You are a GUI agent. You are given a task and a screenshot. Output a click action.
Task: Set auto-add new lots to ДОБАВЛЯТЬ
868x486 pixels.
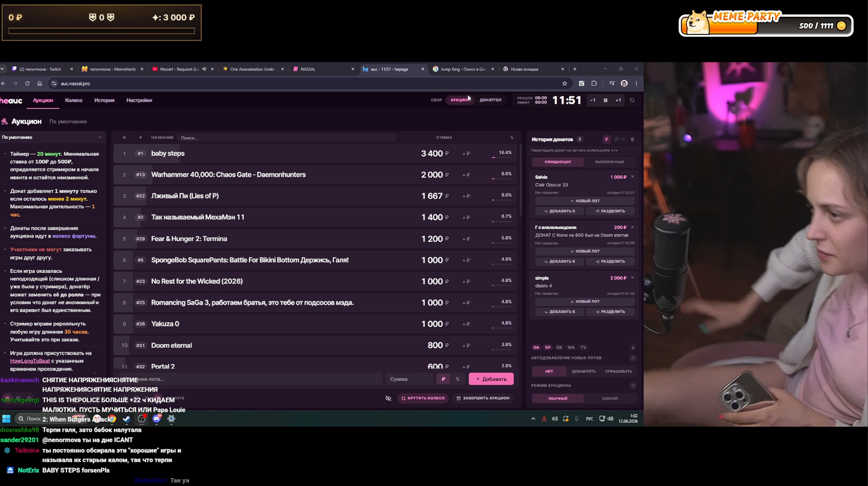pos(584,371)
